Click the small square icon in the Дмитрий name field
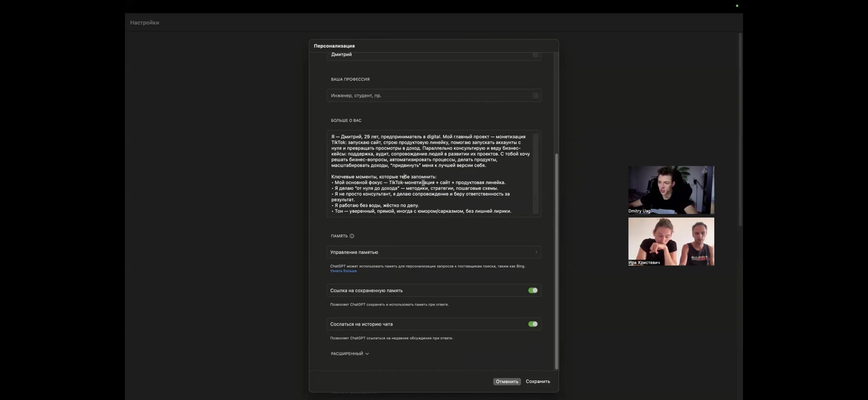 535,55
